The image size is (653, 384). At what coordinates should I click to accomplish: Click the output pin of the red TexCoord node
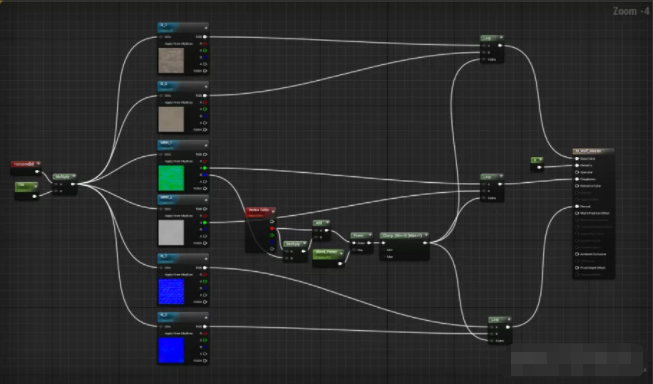37,172
